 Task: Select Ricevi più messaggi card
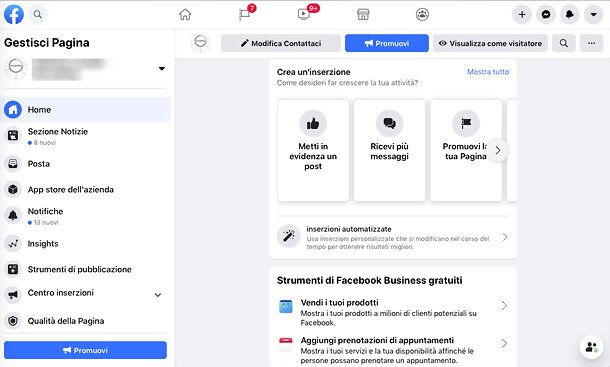click(x=389, y=151)
